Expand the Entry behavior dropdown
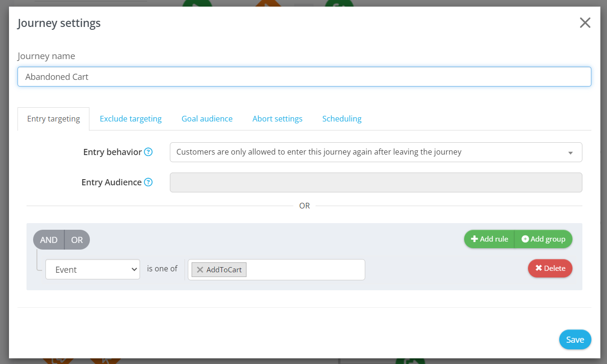Screen dimensions: 607x364 tap(376, 152)
